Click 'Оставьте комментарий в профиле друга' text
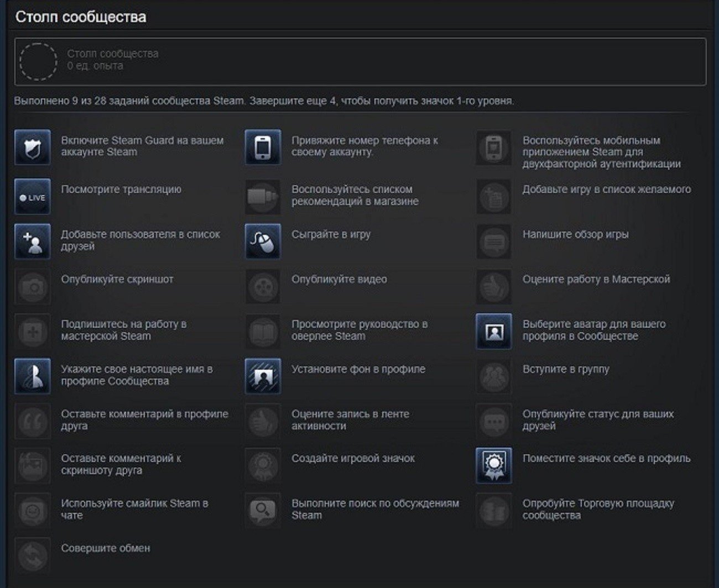The image size is (719, 588). coord(144,420)
